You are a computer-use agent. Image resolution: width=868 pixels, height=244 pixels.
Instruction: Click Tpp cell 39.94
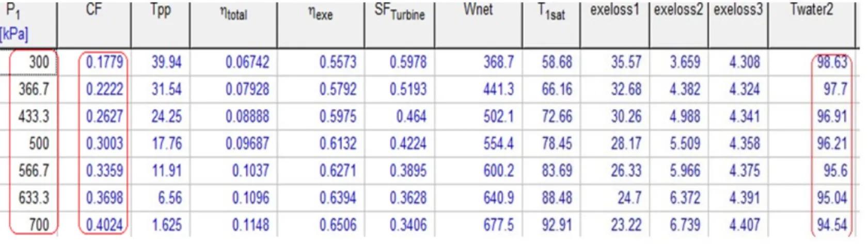(x=161, y=62)
